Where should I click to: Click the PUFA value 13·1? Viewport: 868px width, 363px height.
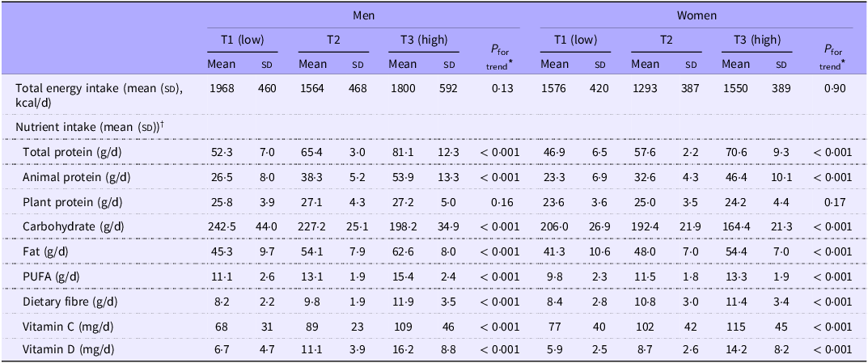point(312,276)
